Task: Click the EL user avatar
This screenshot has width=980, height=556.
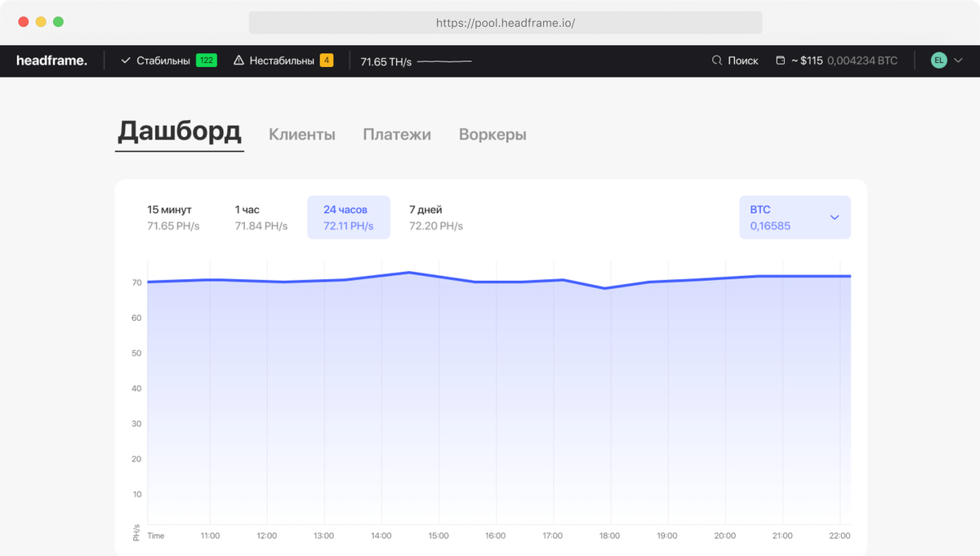Action: [939, 60]
